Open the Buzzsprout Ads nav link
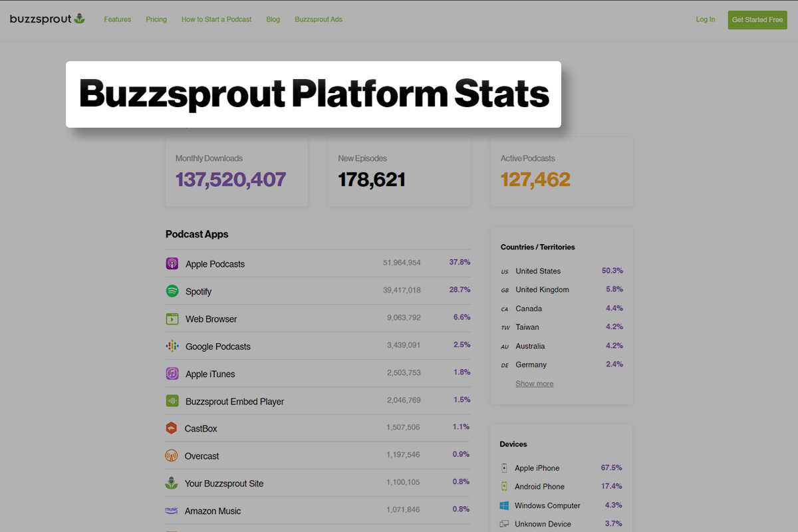The width and height of the screenshot is (798, 532). click(x=319, y=19)
